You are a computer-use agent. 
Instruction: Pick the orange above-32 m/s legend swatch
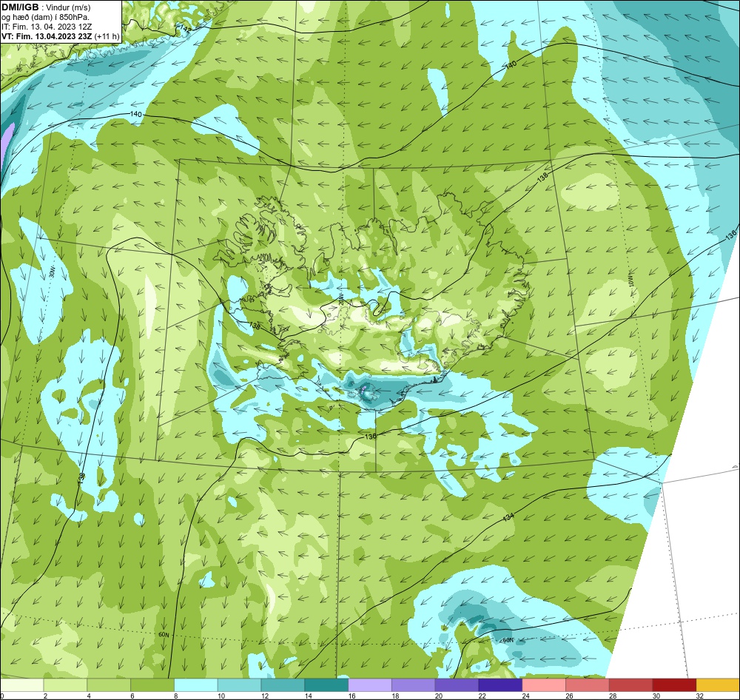[718, 684]
